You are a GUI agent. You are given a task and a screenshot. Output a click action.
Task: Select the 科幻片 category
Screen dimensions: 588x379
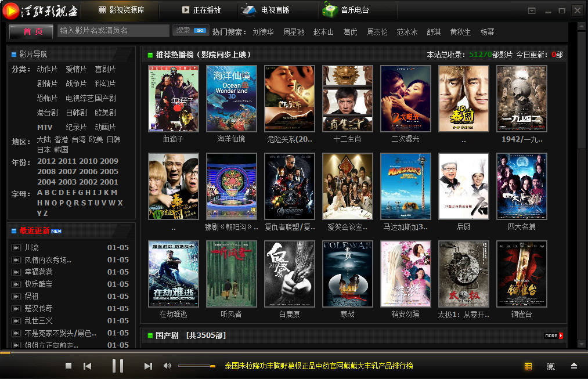point(105,84)
